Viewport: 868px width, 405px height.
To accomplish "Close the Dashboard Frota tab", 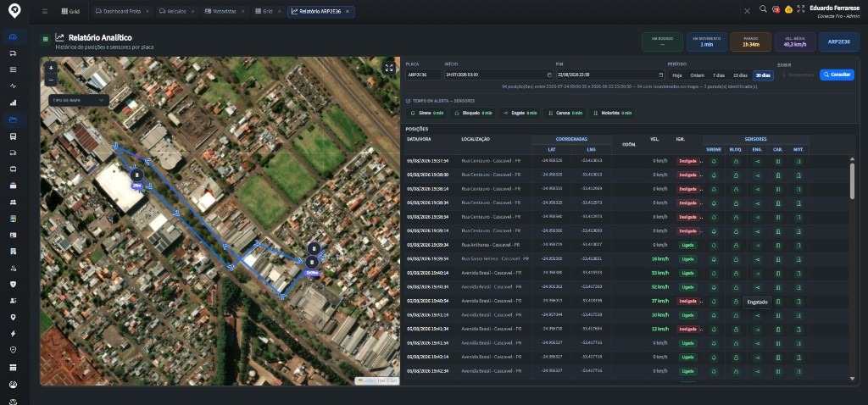I will pyautogui.click(x=147, y=11).
